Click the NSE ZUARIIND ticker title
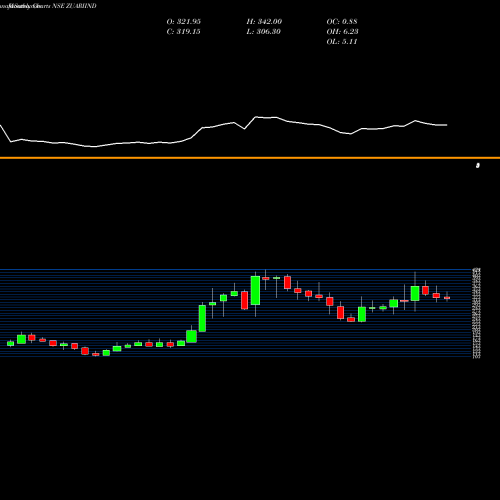Screen dimensions: 500x500 point(74,6)
